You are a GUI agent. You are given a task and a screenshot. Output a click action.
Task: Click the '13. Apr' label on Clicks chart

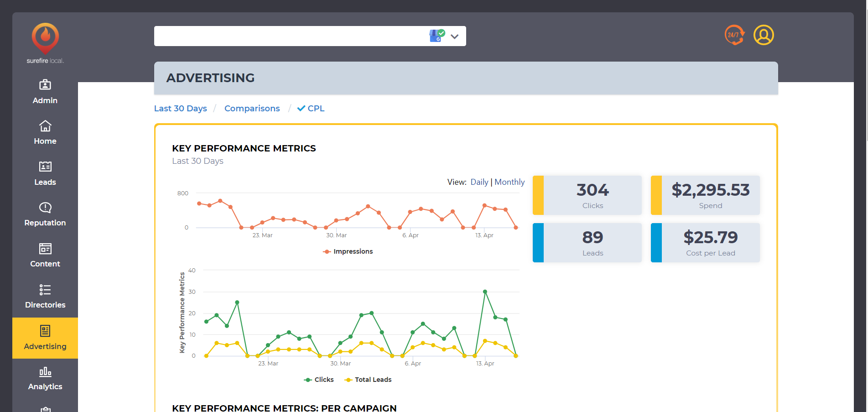485,364
